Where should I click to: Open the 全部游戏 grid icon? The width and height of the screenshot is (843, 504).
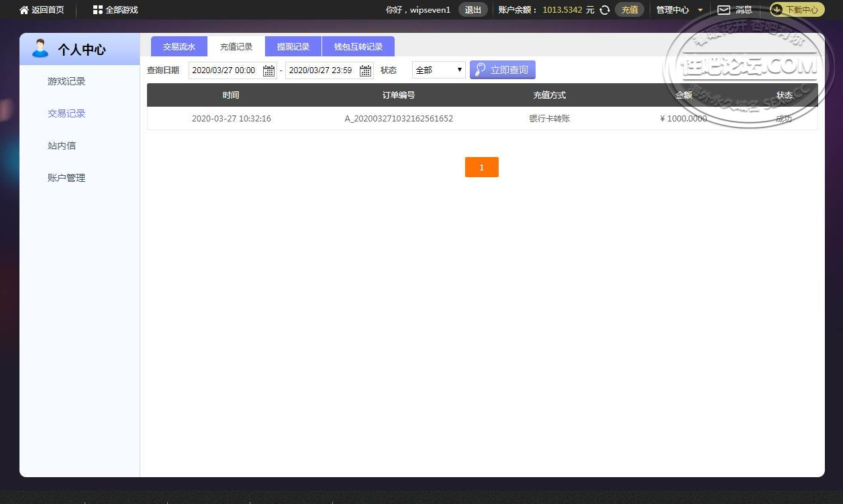coord(98,10)
